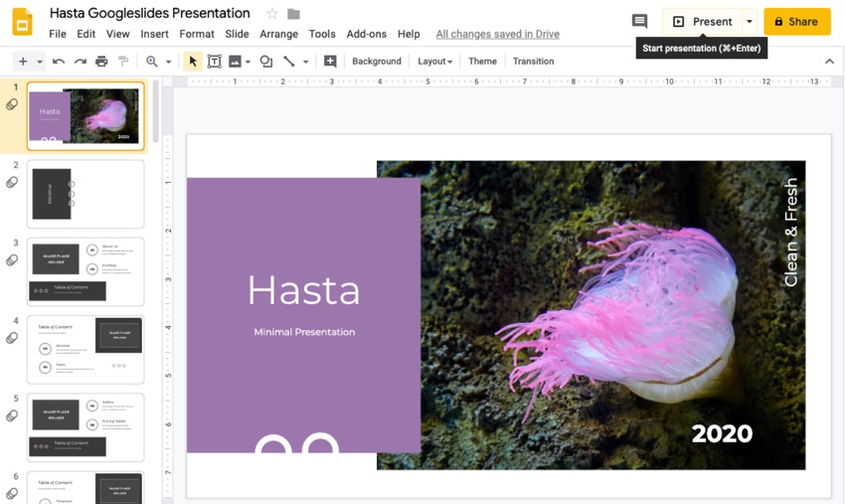845x504 pixels.
Task: Open the File menu
Action: pos(57,34)
